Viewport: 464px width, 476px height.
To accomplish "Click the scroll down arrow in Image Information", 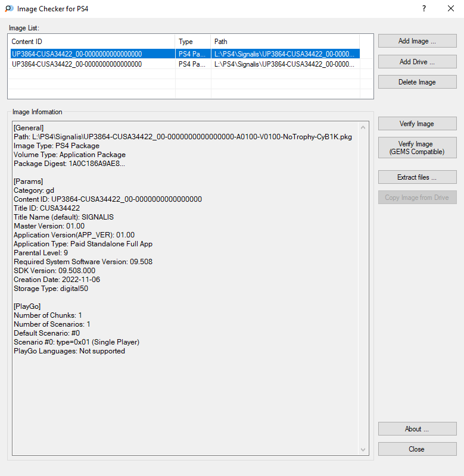I will [363, 450].
